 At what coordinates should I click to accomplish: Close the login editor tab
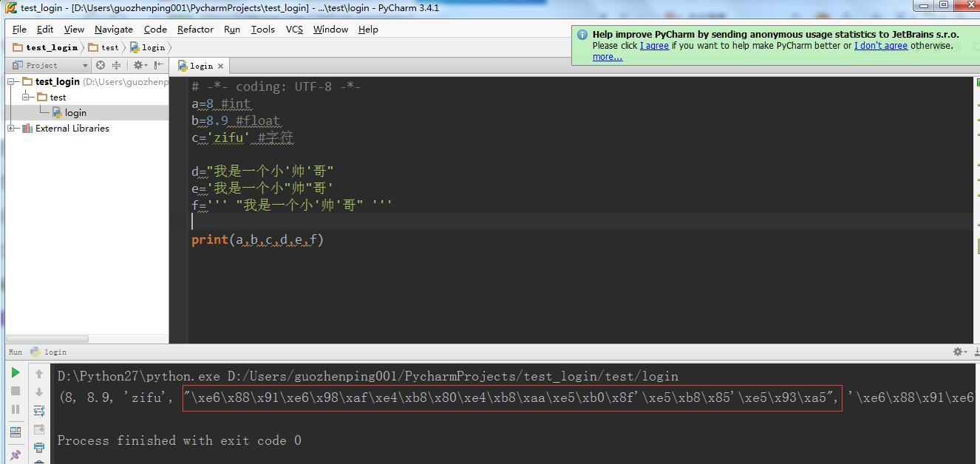(x=220, y=66)
